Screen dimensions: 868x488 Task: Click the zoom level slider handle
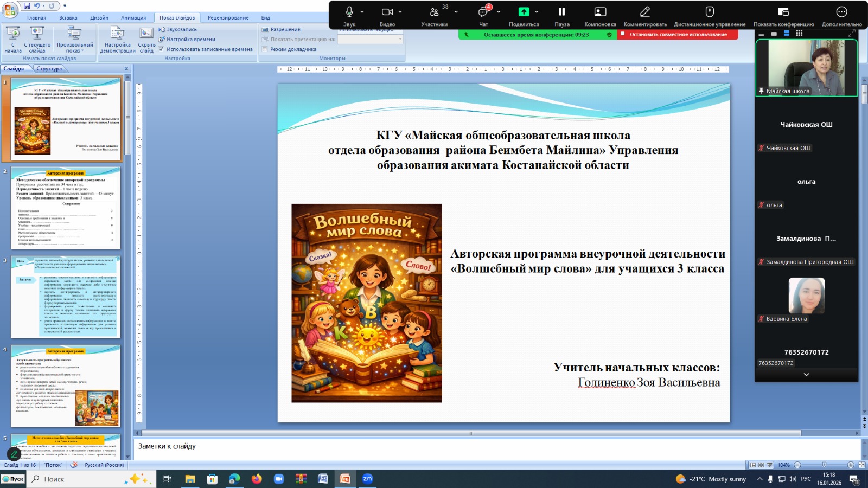pos(824,465)
